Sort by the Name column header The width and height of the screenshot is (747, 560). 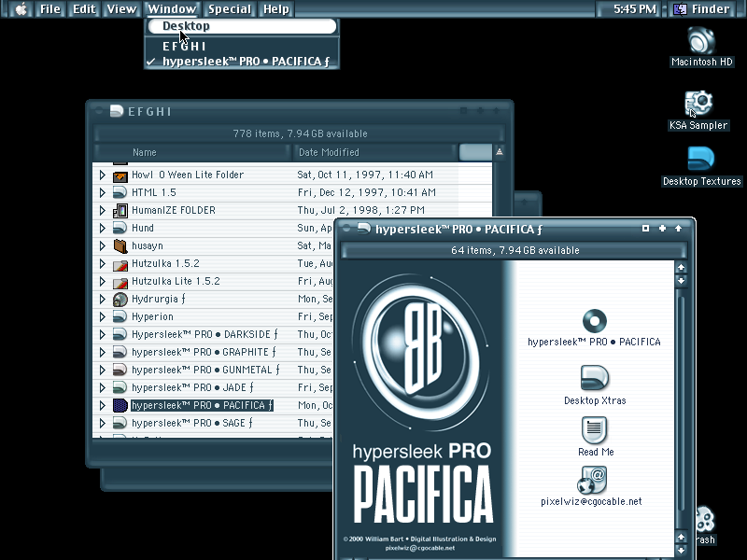click(x=192, y=152)
